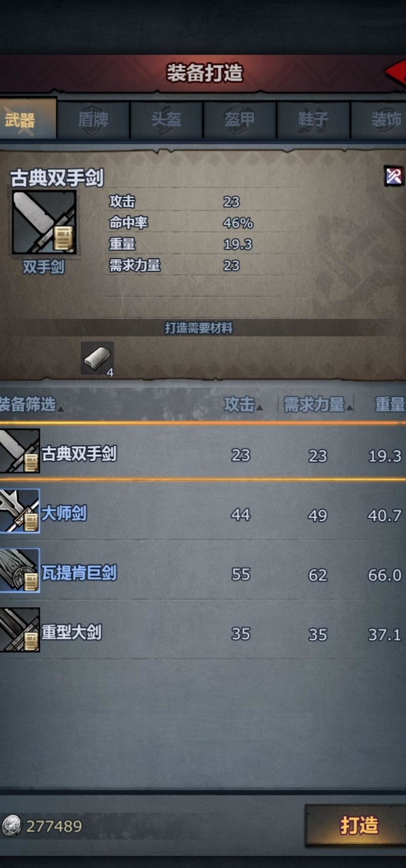Switch to the 头盔 tab
406x868 pixels.
click(x=166, y=120)
